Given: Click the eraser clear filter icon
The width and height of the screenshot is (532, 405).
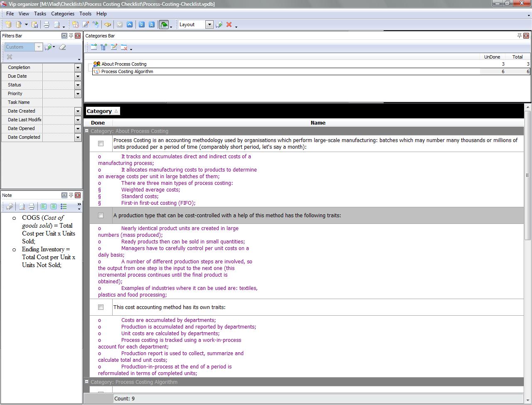Looking at the screenshot, I should (x=62, y=47).
